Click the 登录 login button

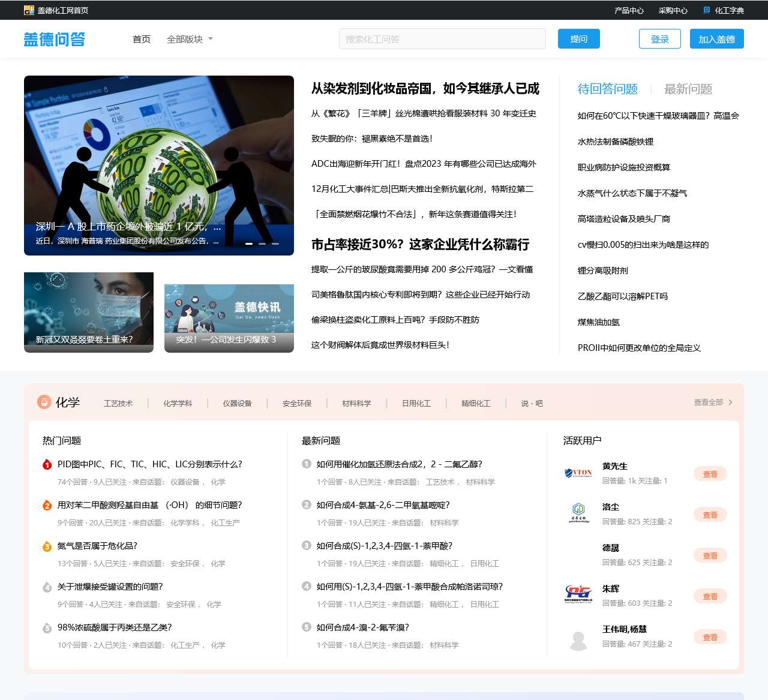pyautogui.click(x=659, y=39)
